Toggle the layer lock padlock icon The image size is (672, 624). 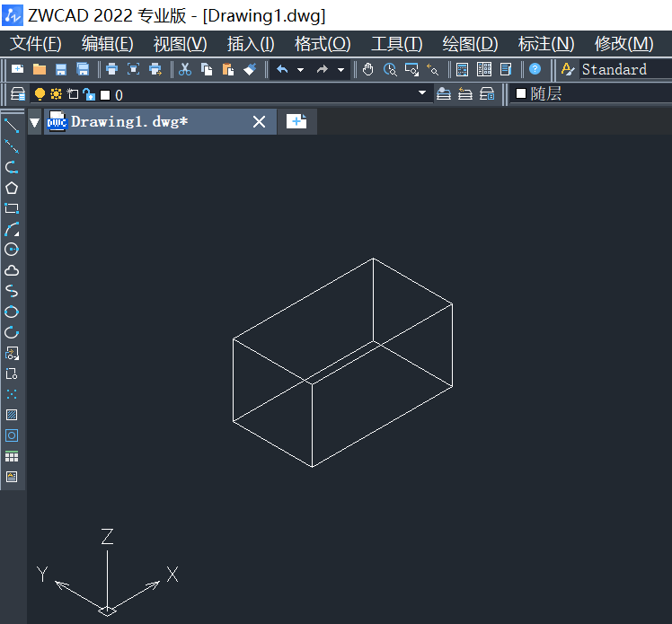88,94
